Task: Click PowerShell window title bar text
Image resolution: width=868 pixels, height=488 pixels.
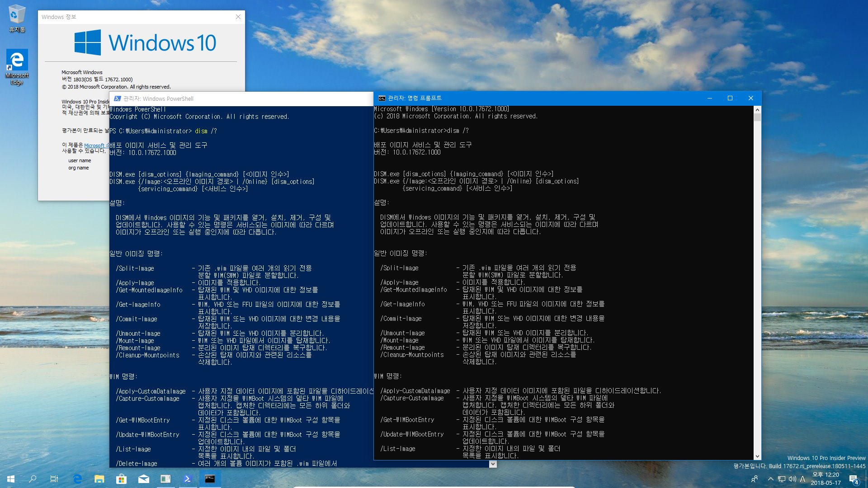Action: (158, 99)
